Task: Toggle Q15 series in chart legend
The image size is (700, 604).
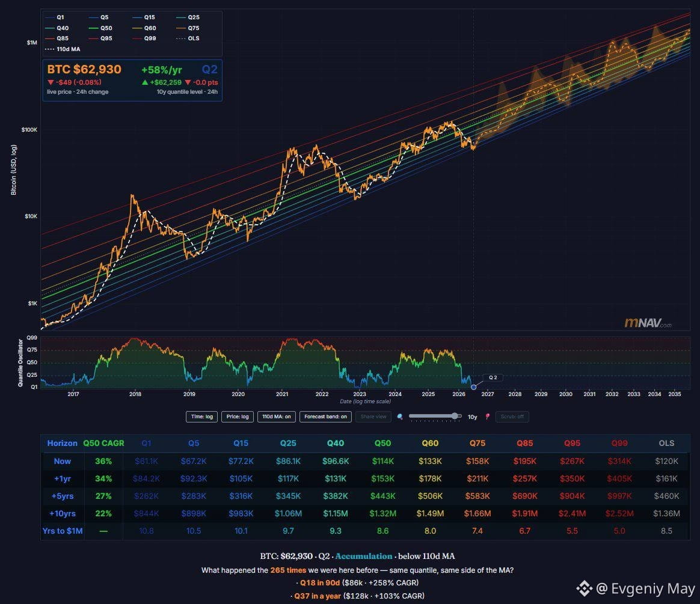Action: pos(143,17)
